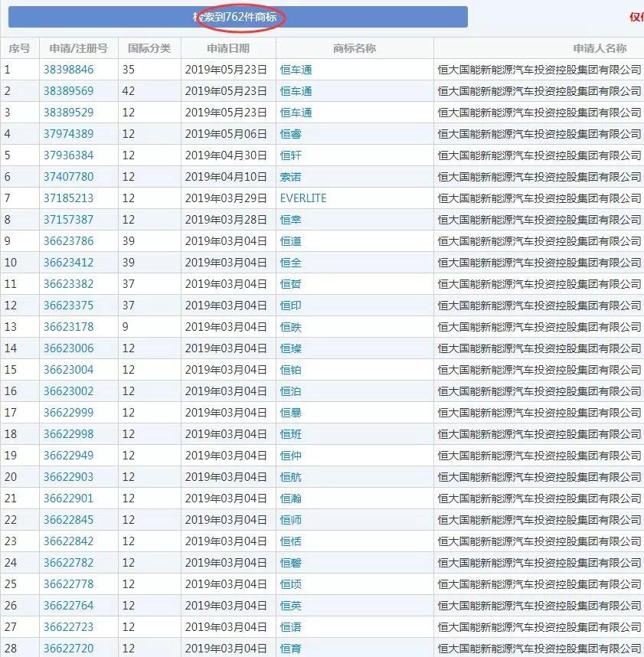The image size is (644, 657).
Task: Open the 恒铂 trademark link
Action: tap(290, 370)
